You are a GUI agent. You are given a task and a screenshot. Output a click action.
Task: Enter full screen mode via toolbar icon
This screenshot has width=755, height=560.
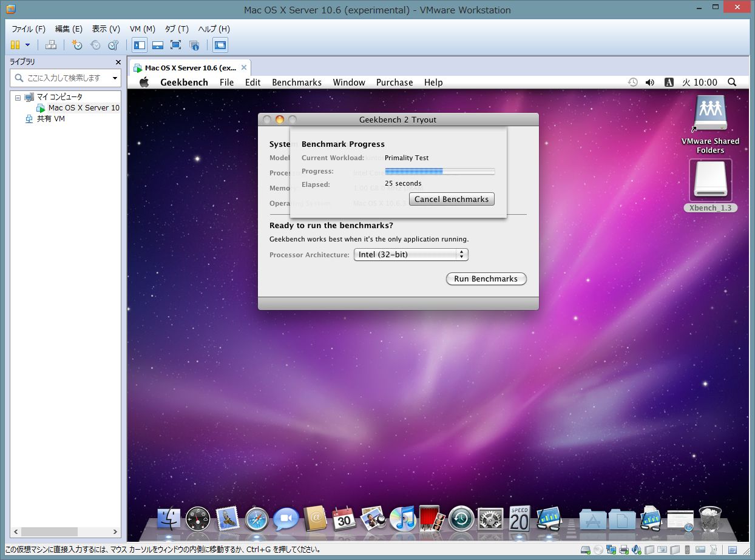(175, 45)
